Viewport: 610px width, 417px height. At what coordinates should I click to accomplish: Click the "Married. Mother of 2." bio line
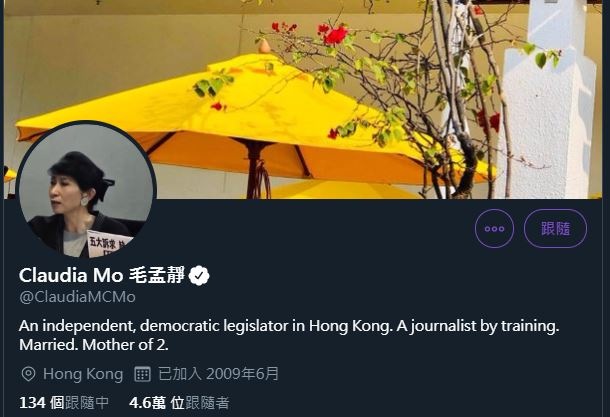(x=94, y=345)
